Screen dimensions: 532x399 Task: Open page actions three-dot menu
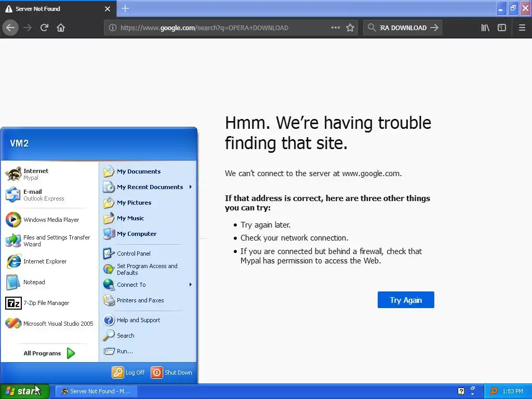pyautogui.click(x=336, y=28)
